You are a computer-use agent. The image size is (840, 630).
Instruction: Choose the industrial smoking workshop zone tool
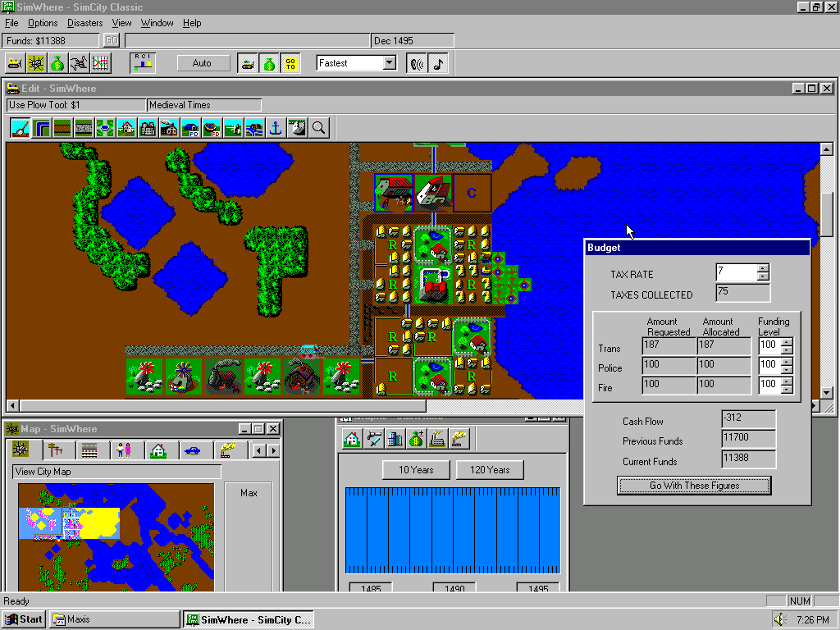169,128
